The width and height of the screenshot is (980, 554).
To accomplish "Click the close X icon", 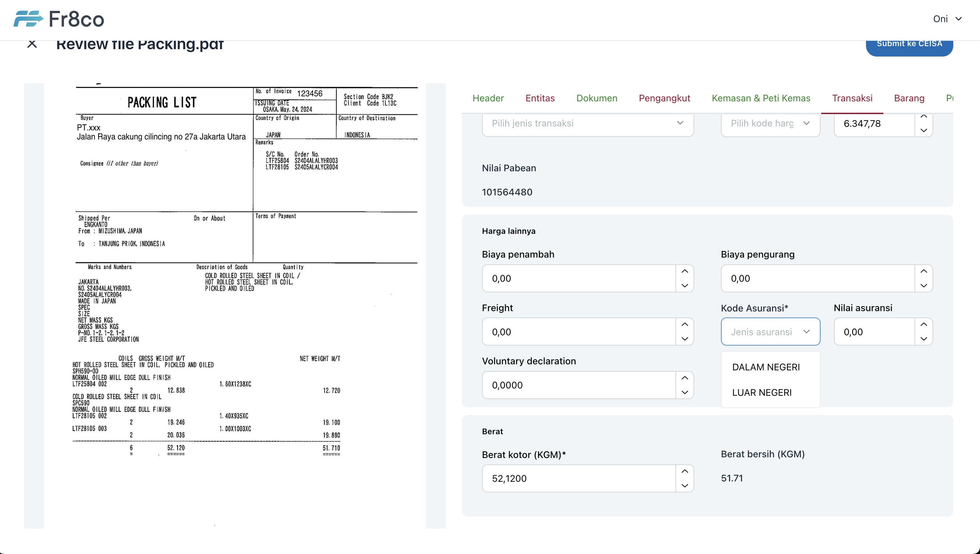I will click(x=32, y=44).
